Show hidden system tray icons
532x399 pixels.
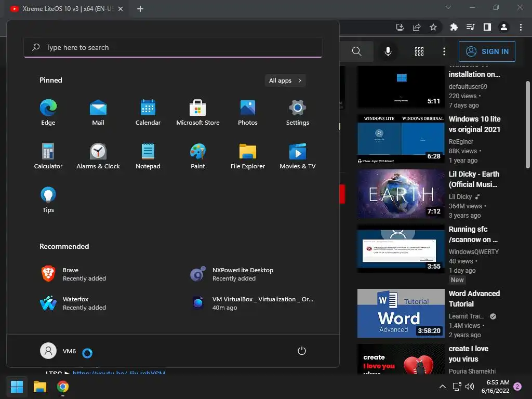coord(443,387)
